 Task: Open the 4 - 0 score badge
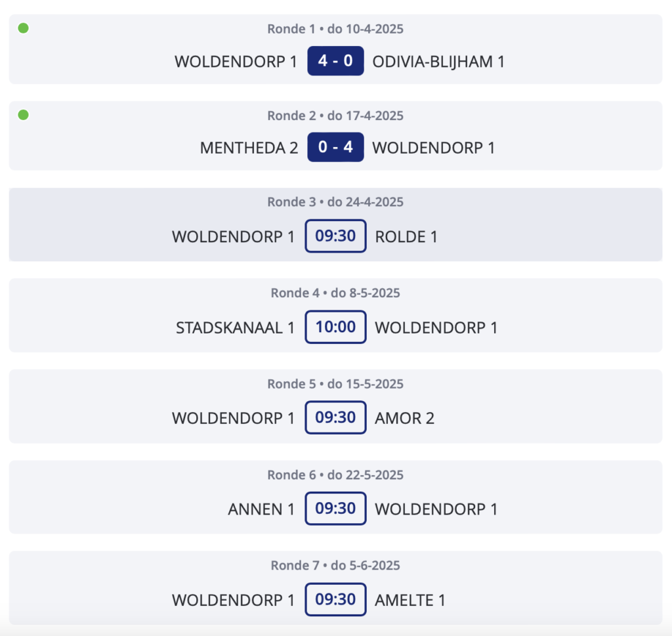point(335,61)
